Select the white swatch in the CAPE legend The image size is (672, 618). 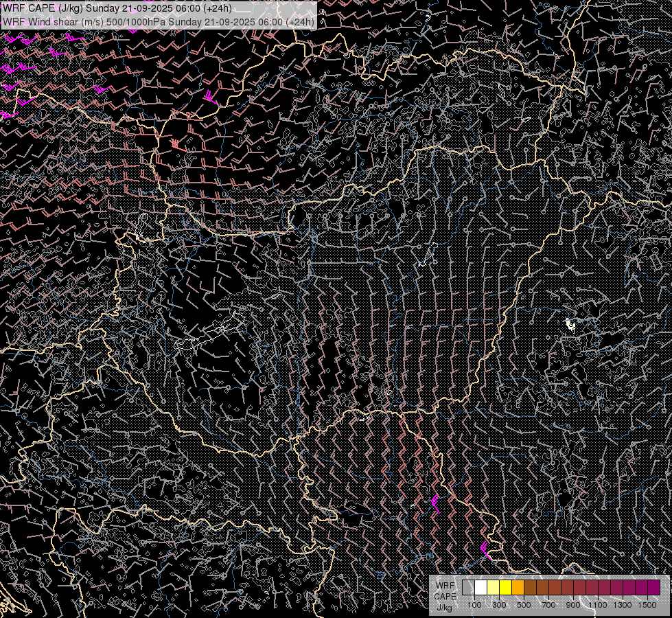click(481, 587)
